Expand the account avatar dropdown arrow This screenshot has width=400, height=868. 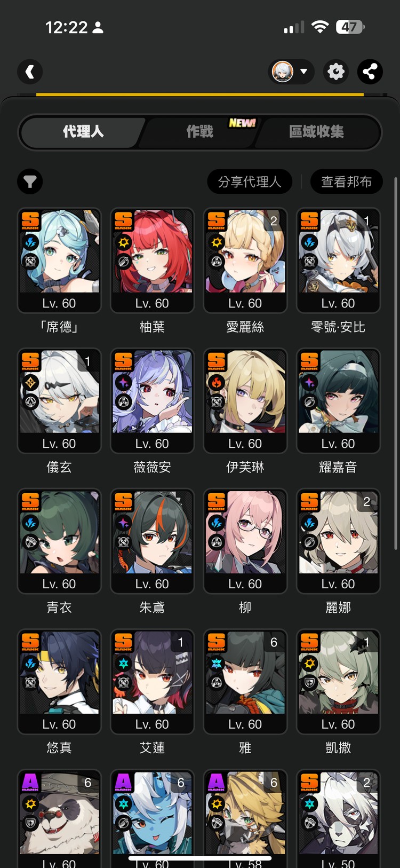(x=303, y=72)
